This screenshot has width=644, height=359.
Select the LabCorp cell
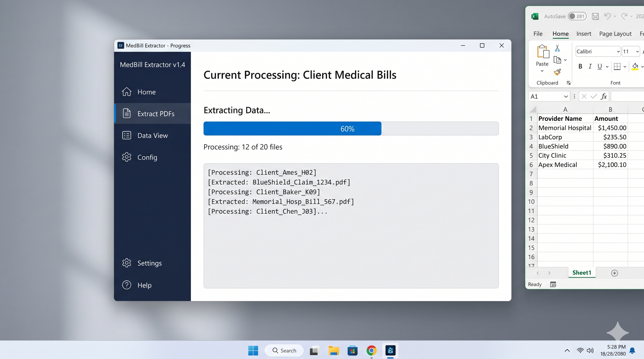click(565, 137)
